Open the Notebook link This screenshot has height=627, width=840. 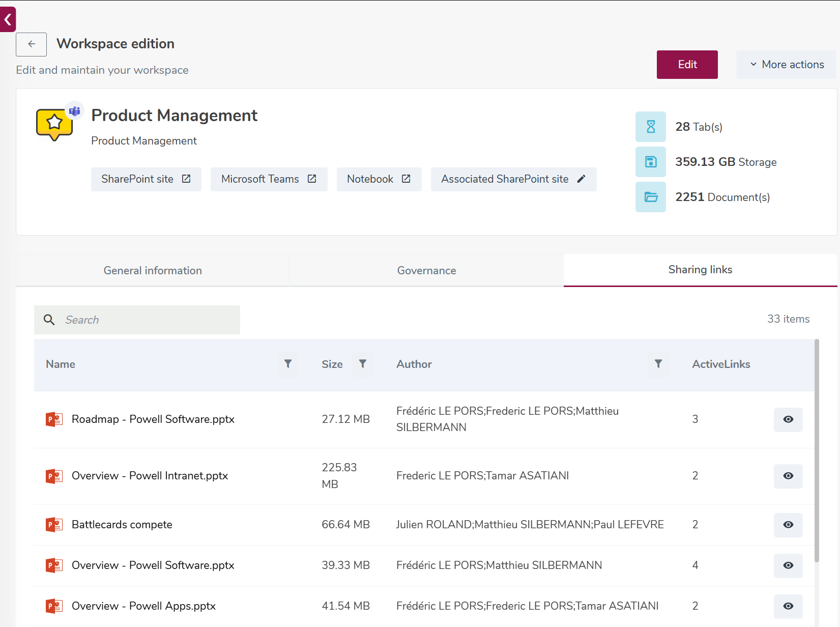coord(379,179)
